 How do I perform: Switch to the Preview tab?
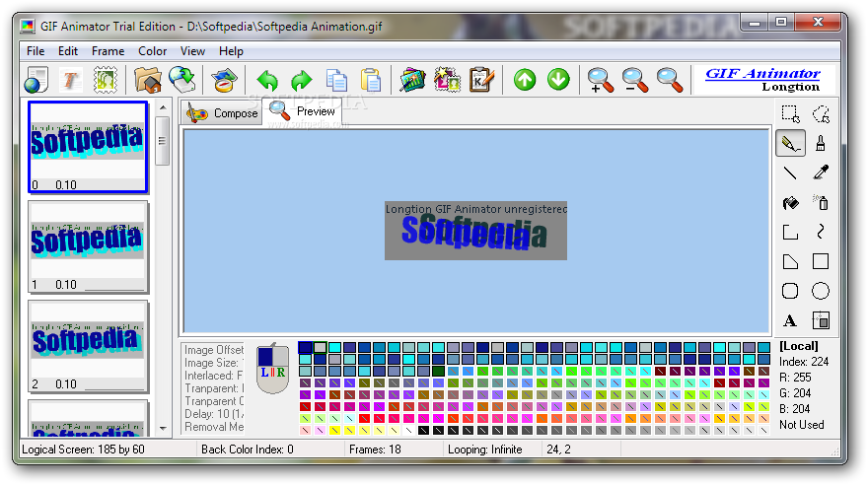pyautogui.click(x=302, y=111)
